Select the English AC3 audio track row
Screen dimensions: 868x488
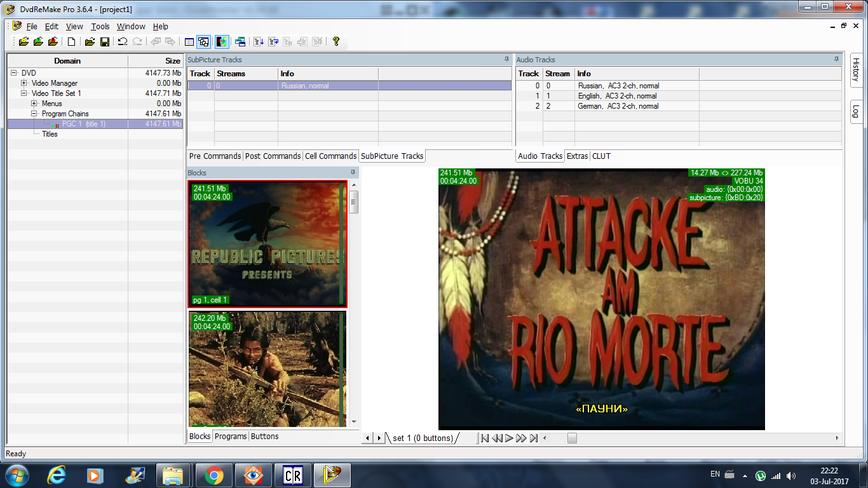[x=616, y=96]
